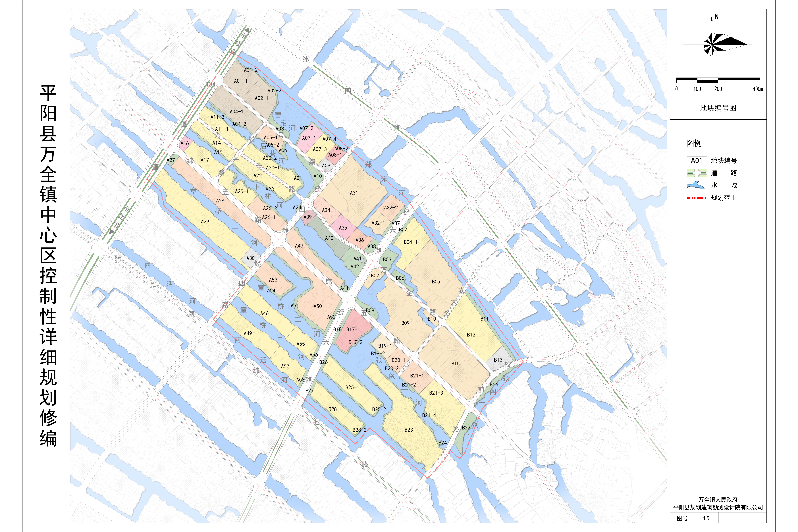
Task: Select plot label A01-2
Action: click(x=251, y=70)
